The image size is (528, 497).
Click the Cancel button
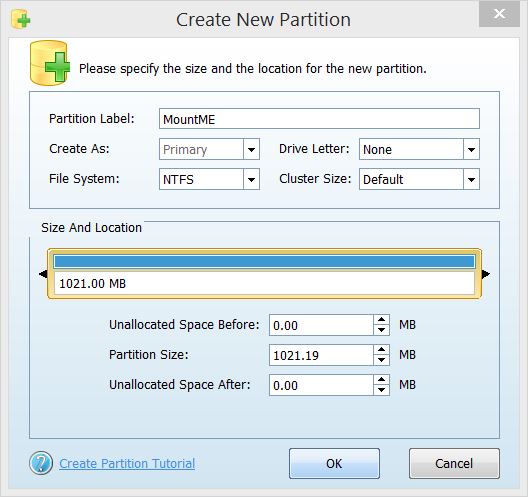coord(454,463)
